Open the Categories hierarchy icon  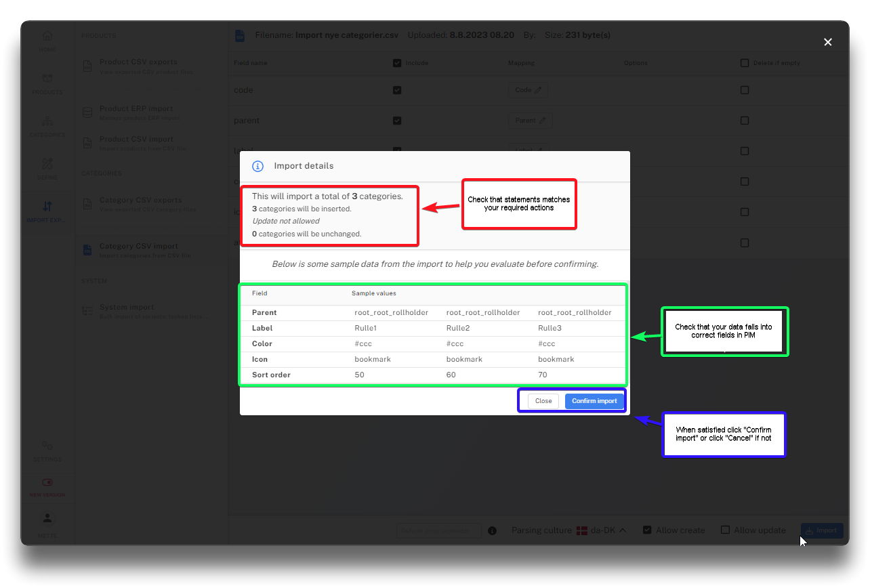(47, 122)
